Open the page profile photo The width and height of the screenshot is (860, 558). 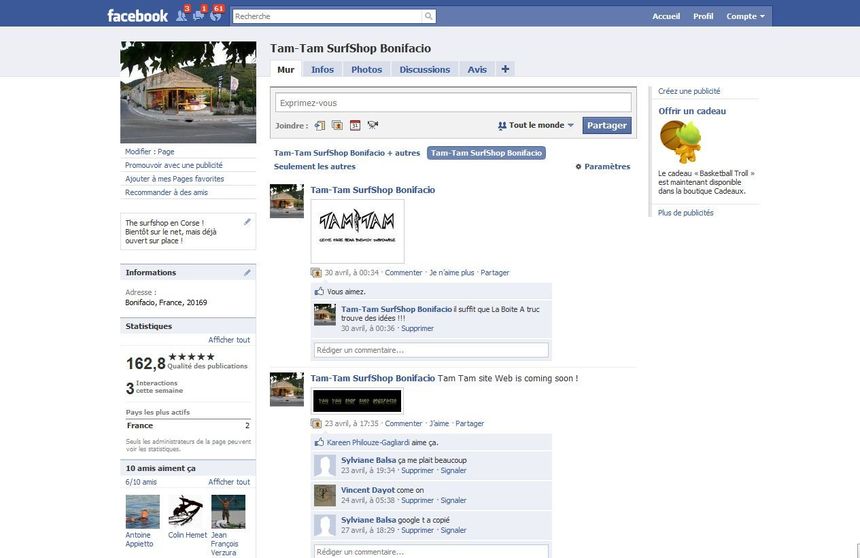[188, 92]
